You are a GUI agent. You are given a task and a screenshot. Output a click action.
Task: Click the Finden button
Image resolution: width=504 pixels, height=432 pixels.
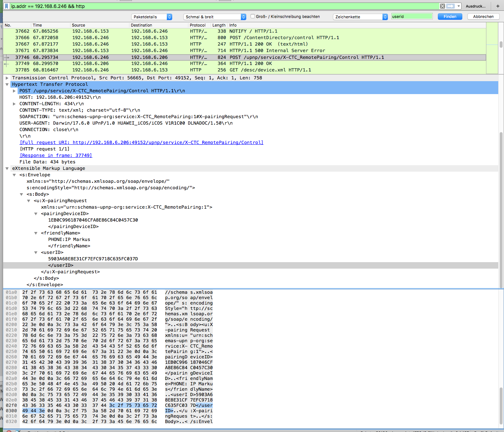[450, 17]
